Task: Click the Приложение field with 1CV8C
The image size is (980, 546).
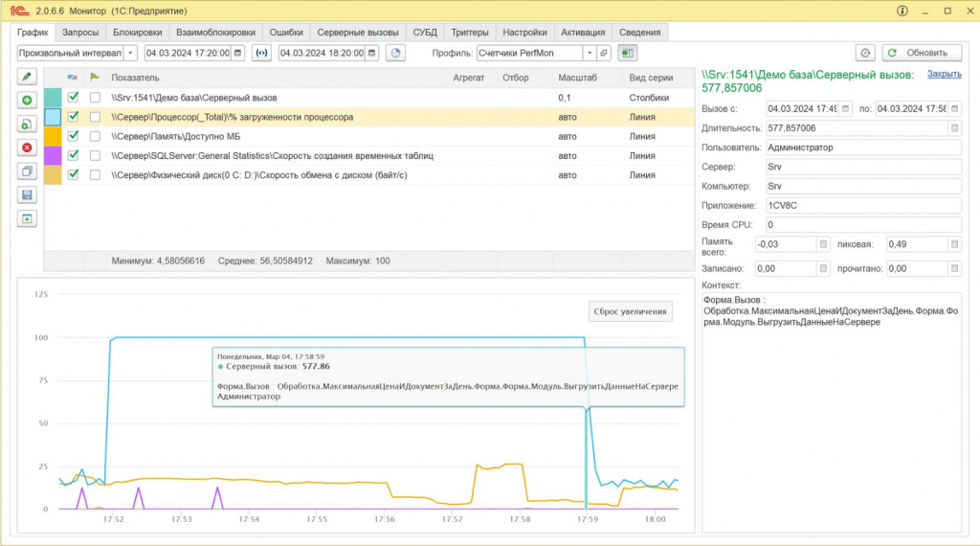Action: pos(864,206)
